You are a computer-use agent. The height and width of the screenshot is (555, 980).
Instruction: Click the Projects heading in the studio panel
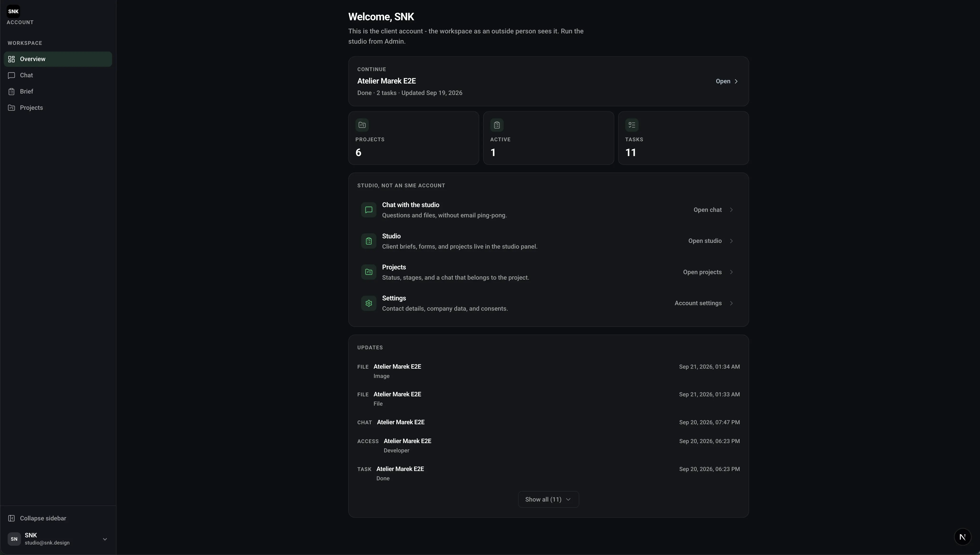394,267
